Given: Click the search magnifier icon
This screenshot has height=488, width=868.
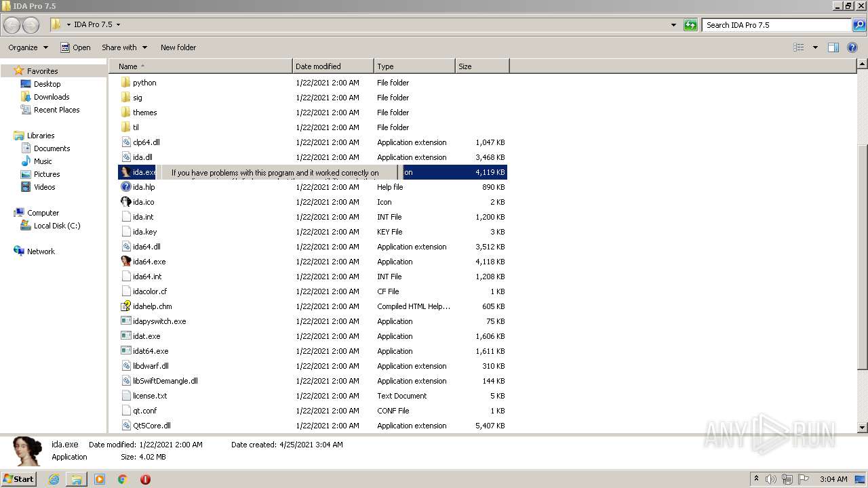Looking at the screenshot, I should pos(859,25).
